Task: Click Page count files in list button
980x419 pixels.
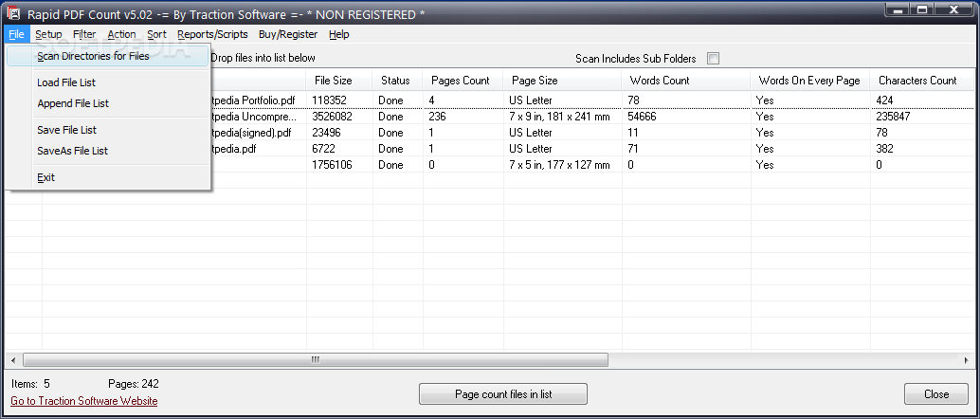Action: pyautogui.click(x=503, y=394)
